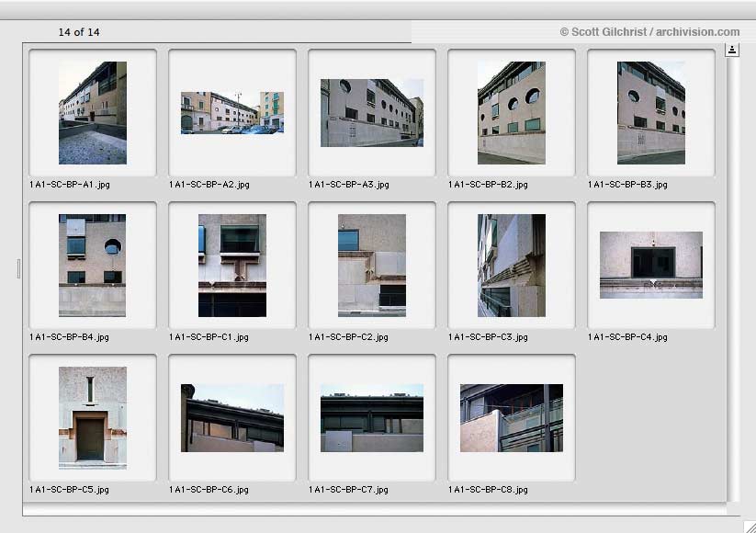The image size is (756, 533).
Task: Click the "14 of 14" item counter
Action: pyautogui.click(x=79, y=32)
